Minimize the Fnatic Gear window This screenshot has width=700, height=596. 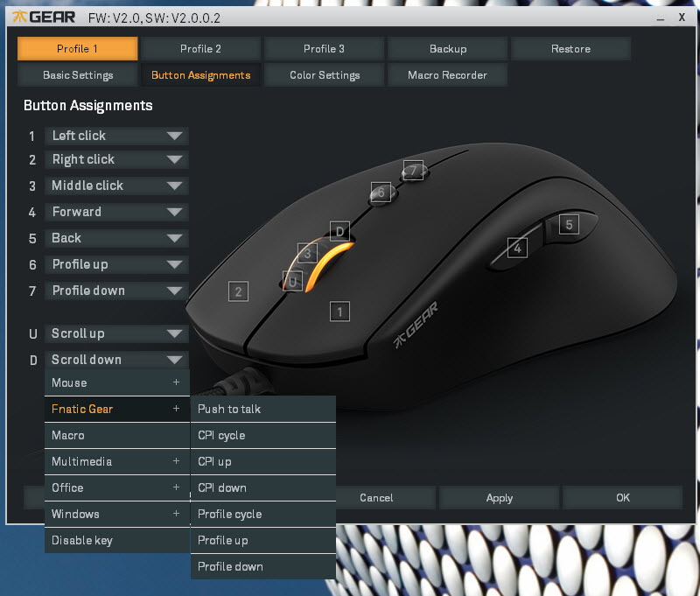(x=661, y=18)
